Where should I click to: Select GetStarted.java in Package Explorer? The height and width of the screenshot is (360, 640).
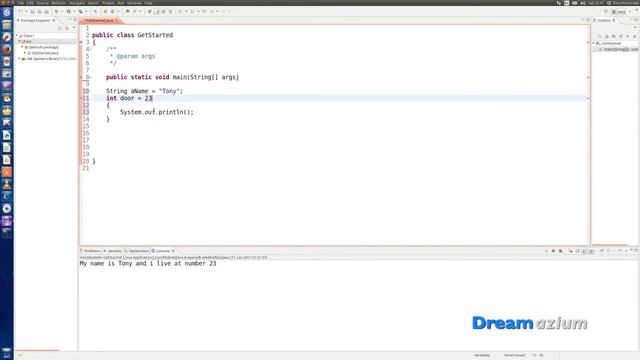pyautogui.click(x=45, y=53)
